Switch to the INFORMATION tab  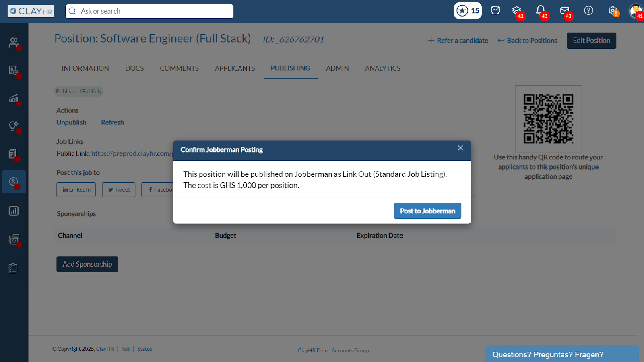pyautogui.click(x=85, y=68)
